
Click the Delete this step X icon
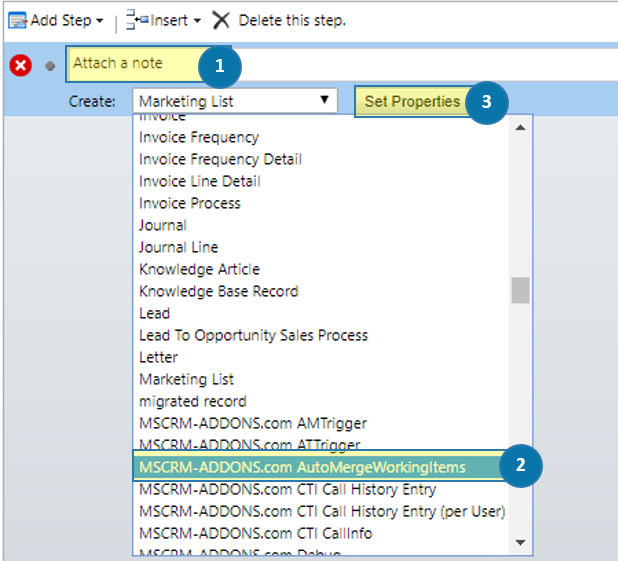pos(221,20)
